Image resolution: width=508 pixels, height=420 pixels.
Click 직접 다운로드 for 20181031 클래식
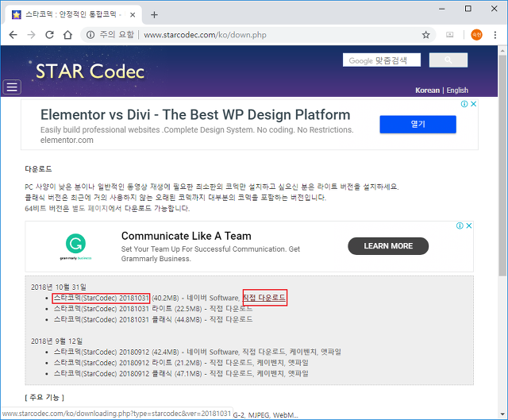pyautogui.click(x=231, y=319)
